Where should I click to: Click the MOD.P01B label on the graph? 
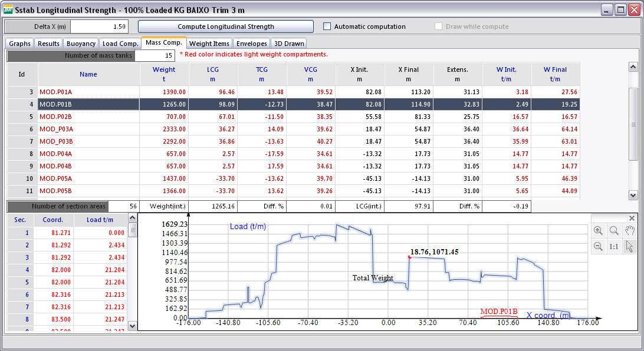(x=499, y=312)
